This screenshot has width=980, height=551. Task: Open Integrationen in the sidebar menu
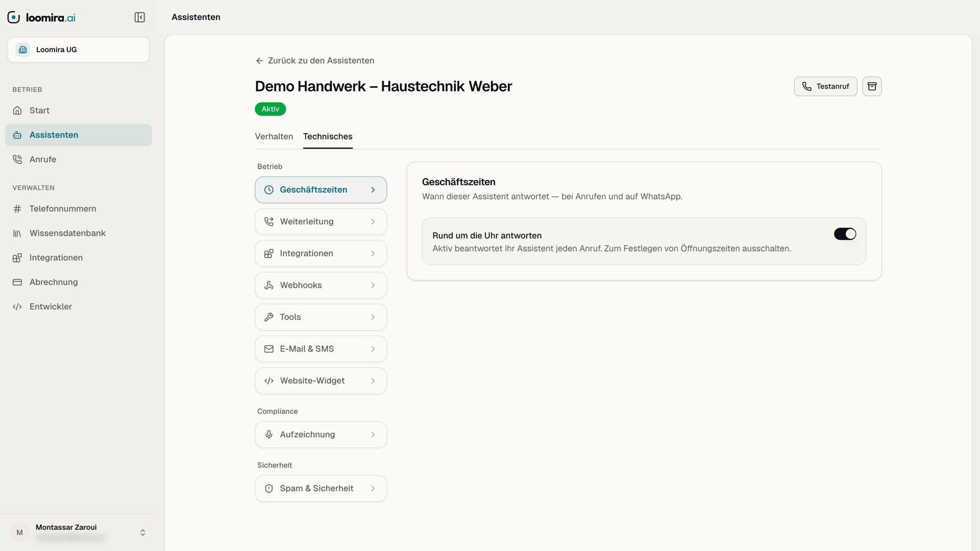point(79,258)
